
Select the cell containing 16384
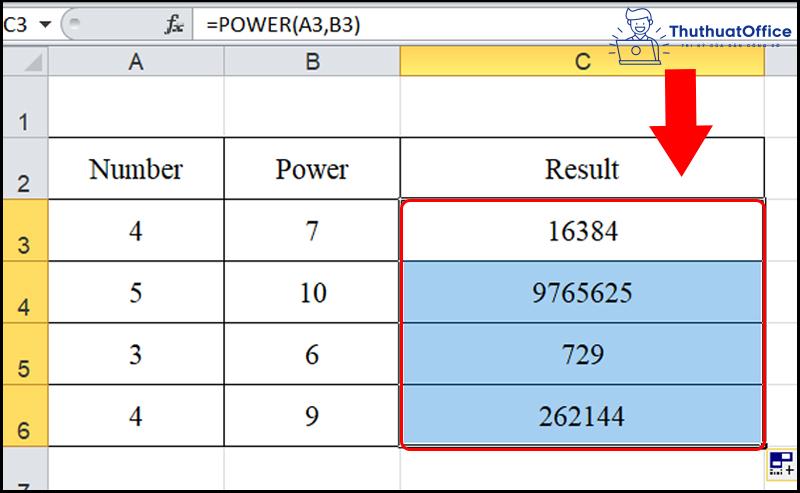tap(582, 230)
